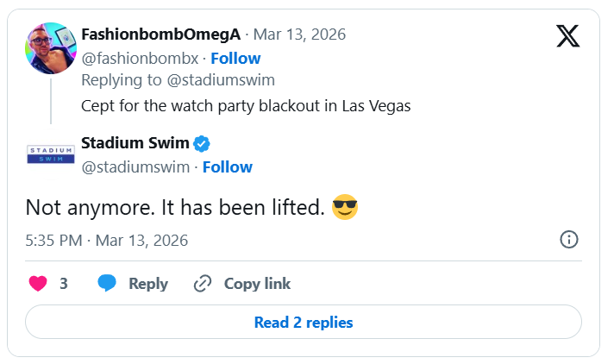Click the sunglasses emoji in the tweet
The height and width of the screenshot is (364, 614).
(344, 207)
